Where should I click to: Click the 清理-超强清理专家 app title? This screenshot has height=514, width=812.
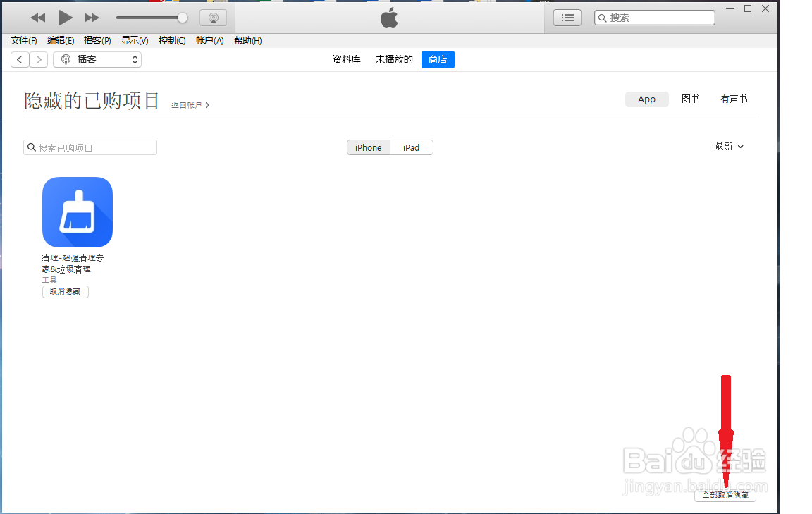click(x=73, y=263)
